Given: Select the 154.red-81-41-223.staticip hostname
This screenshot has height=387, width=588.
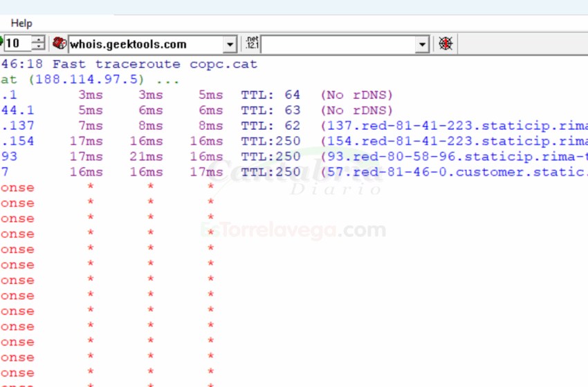Looking at the screenshot, I should pyautogui.click(x=454, y=141).
